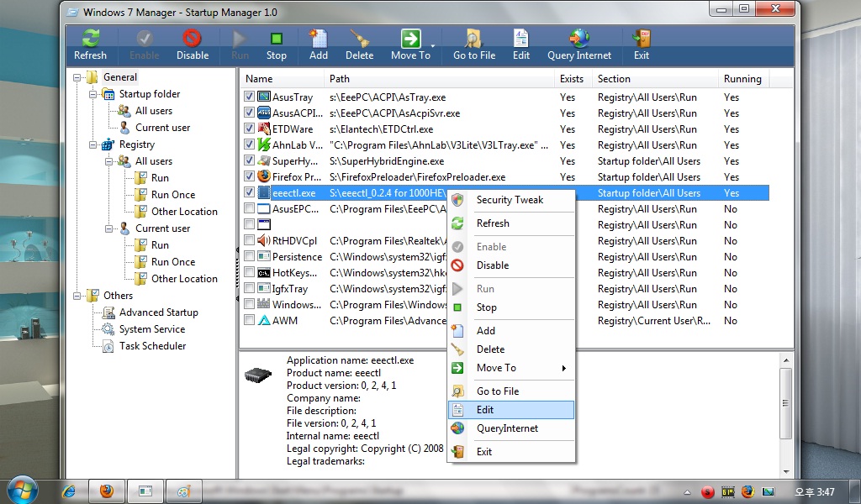Open Advanced Startup in the tree

[x=159, y=312]
